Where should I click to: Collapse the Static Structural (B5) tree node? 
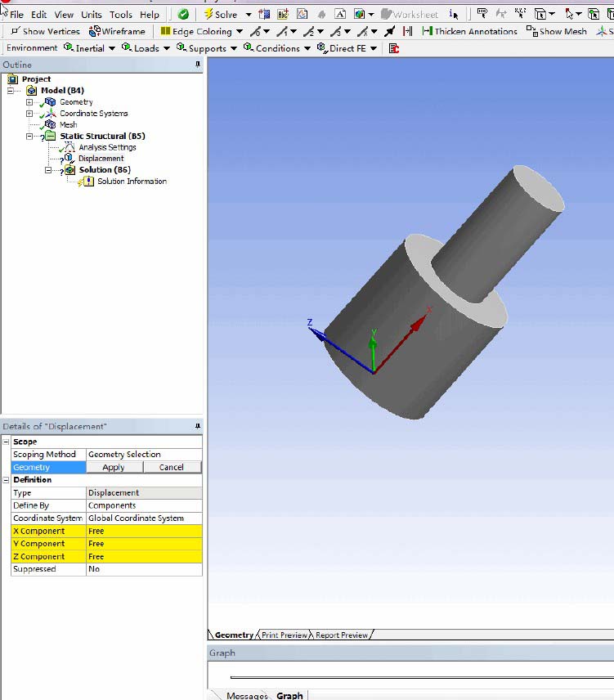pos(29,137)
